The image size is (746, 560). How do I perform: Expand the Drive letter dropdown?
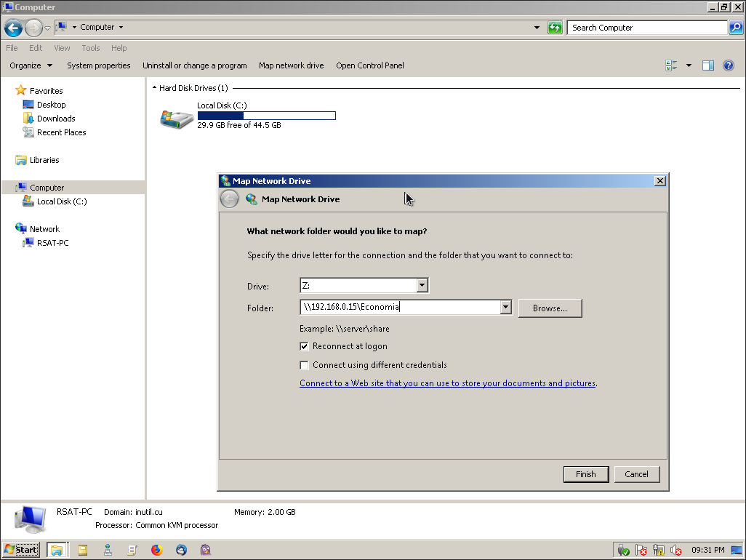point(422,285)
